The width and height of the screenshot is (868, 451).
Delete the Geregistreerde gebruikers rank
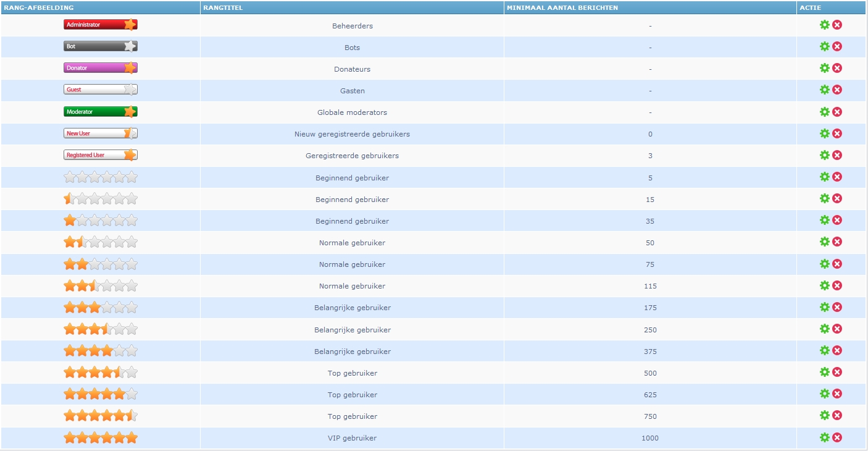pyautogui.click(x=837, y=155)
